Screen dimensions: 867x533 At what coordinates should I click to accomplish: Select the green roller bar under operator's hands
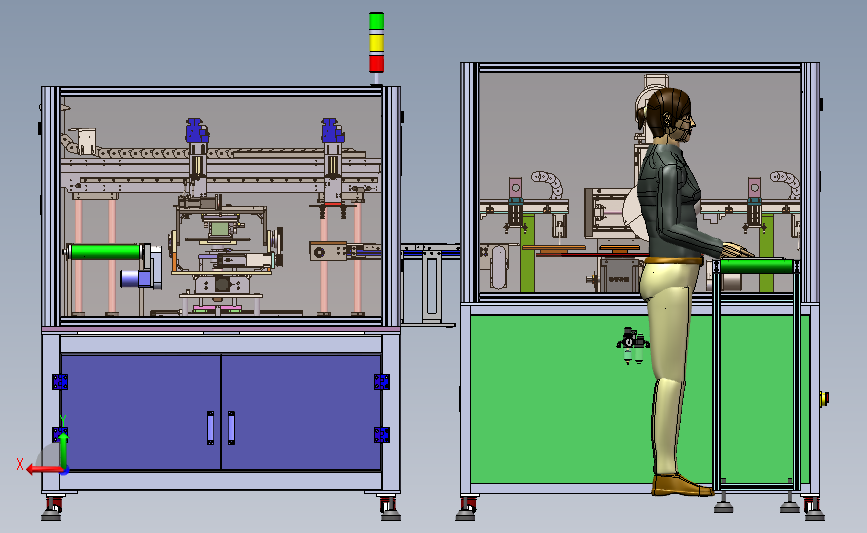point(756,266)
